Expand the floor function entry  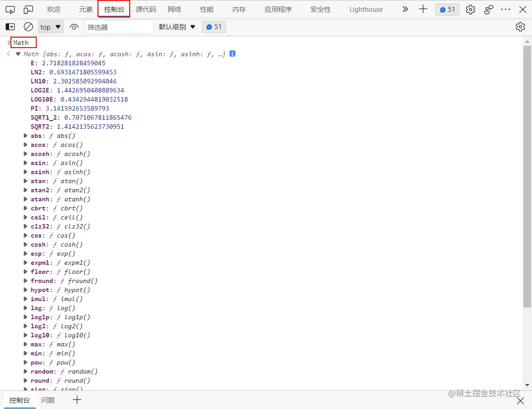point(25,272)
